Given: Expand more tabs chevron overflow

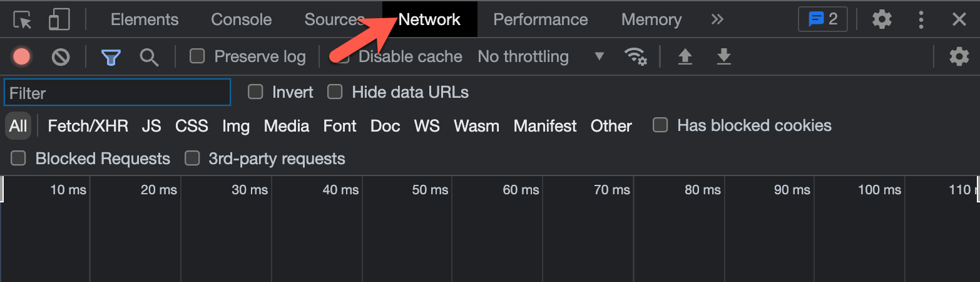Looking at the screenshot, I should click(x=717, y=19).
